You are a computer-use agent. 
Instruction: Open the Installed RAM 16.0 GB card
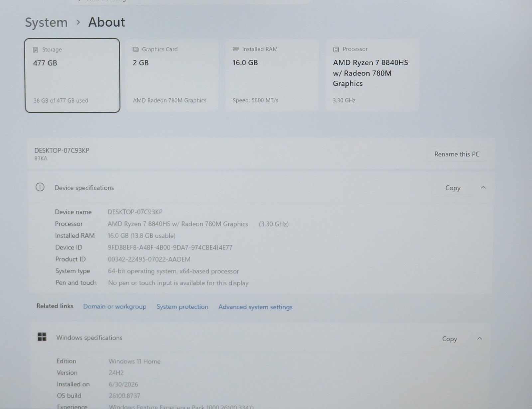pyautogui.click(x=272, y=75)
